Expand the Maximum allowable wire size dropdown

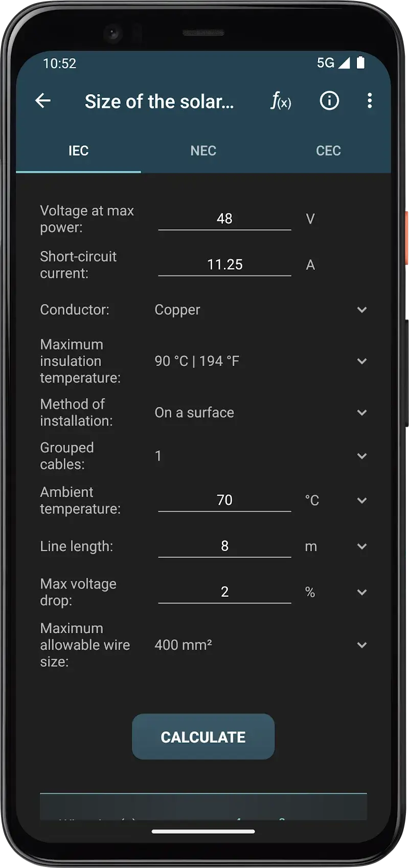click(x=362, y=645)
